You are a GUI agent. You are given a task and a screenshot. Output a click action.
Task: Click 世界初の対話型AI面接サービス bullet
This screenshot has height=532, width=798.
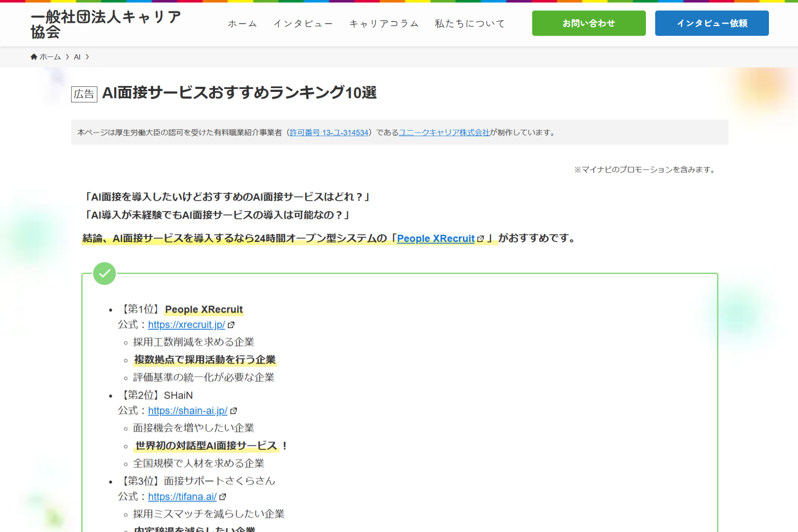coord(206,446)
